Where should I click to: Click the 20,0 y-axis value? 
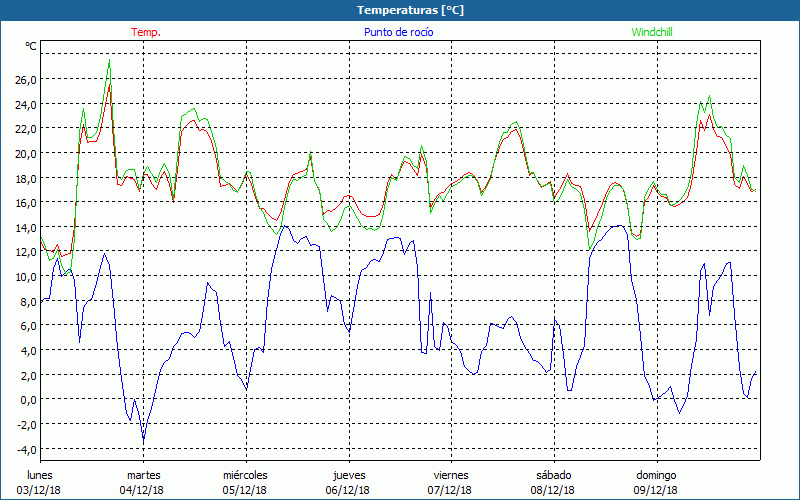coord(24,154)
